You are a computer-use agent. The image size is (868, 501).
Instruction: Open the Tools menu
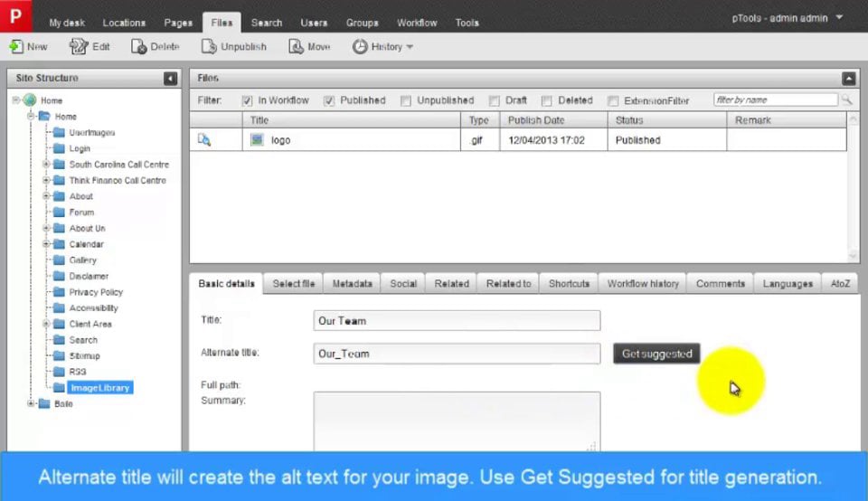coord(467,23)
